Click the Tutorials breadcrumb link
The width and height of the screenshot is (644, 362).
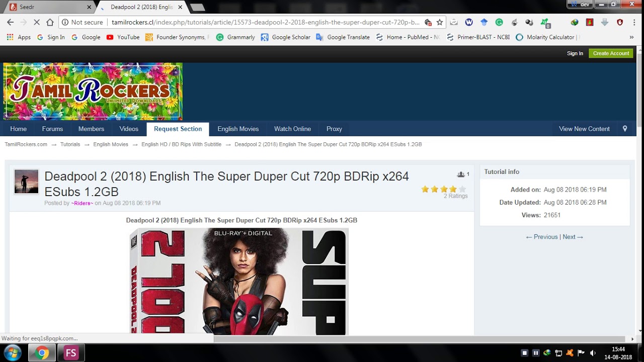(x=70, y=144)
